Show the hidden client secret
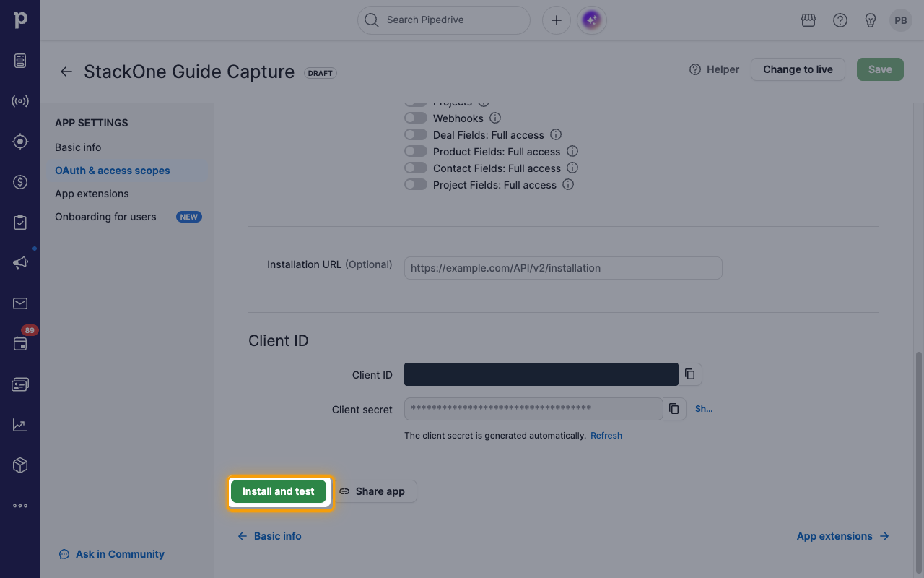Screen dimensions: 924x578 704,409
